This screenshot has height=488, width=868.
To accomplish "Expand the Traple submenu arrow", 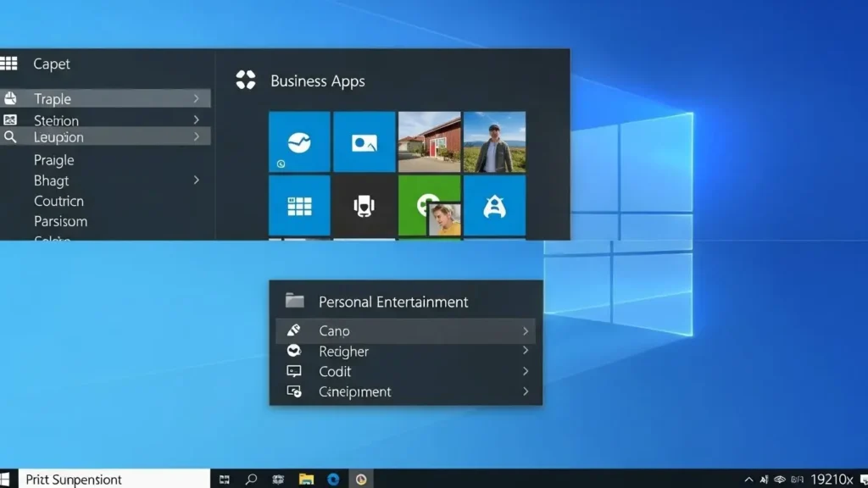I will point(196,99).
